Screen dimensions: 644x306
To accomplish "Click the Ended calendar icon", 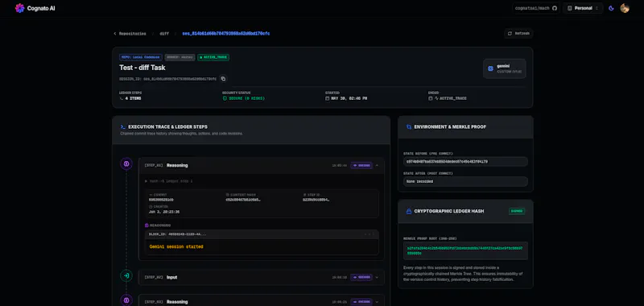I will pos(431,98).
